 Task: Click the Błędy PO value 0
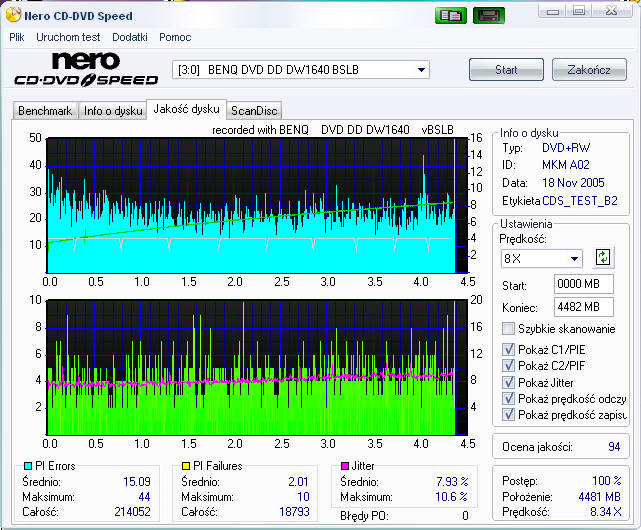[x=465, y=516]
